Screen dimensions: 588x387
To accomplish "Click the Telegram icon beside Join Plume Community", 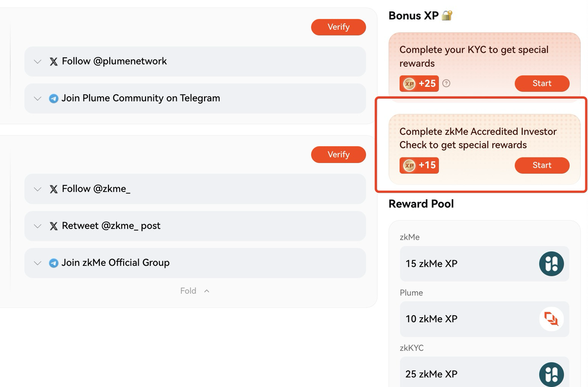I will [54, 98].
